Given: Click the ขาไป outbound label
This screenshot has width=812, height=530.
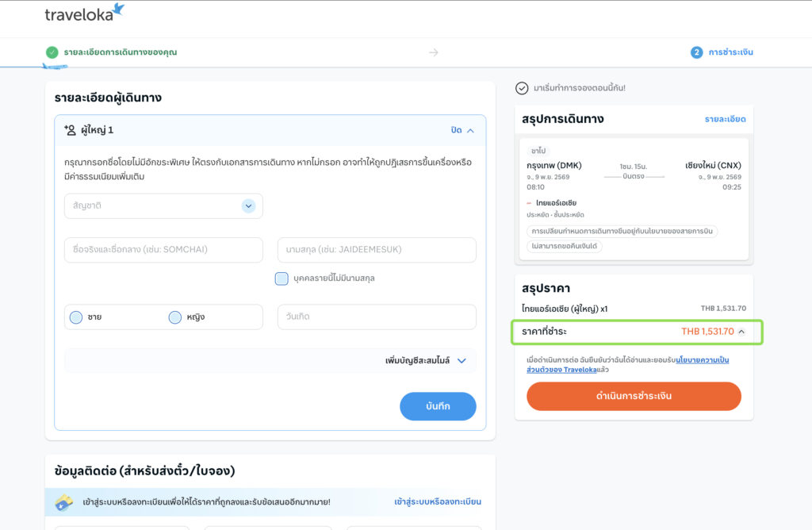Looking at the screenshot, I should (538, 151).
